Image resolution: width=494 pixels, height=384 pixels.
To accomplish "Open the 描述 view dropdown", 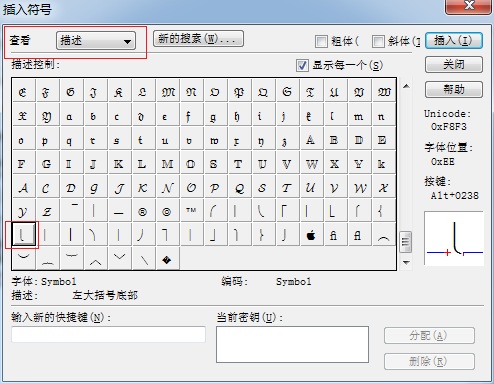I will [96, 41].
